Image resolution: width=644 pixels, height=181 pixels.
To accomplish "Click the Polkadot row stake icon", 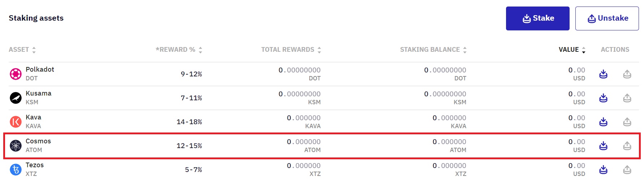I will click(x=603, y=74).
